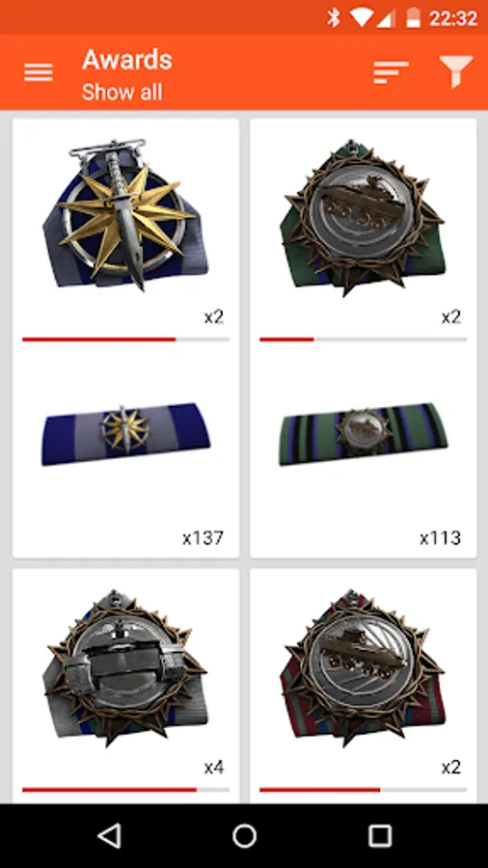This screenshot has width=488, height=868.
Task: Tap the sort icon in toolbar
Action: coord(391,72)
